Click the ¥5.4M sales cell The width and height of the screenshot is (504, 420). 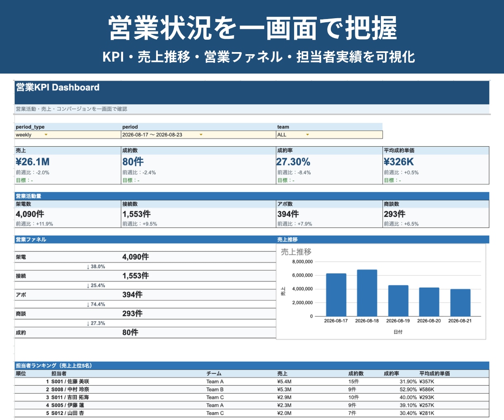(284, 382)
